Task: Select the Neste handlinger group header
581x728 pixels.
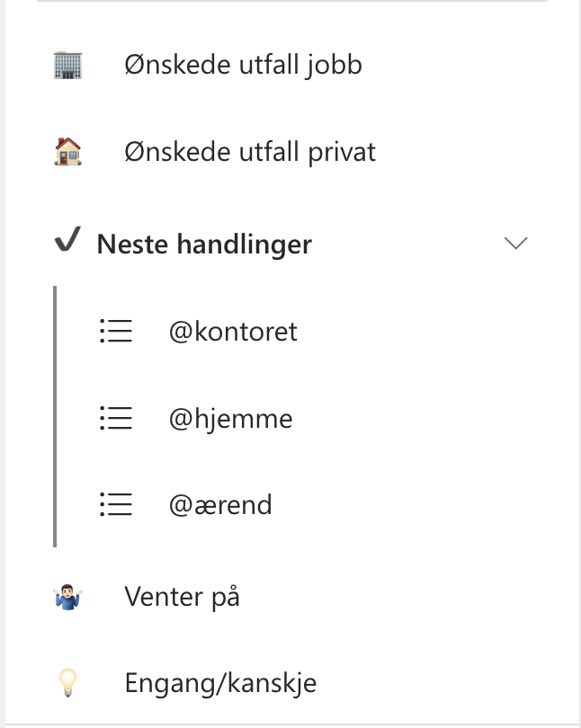Action: point(204,244)
